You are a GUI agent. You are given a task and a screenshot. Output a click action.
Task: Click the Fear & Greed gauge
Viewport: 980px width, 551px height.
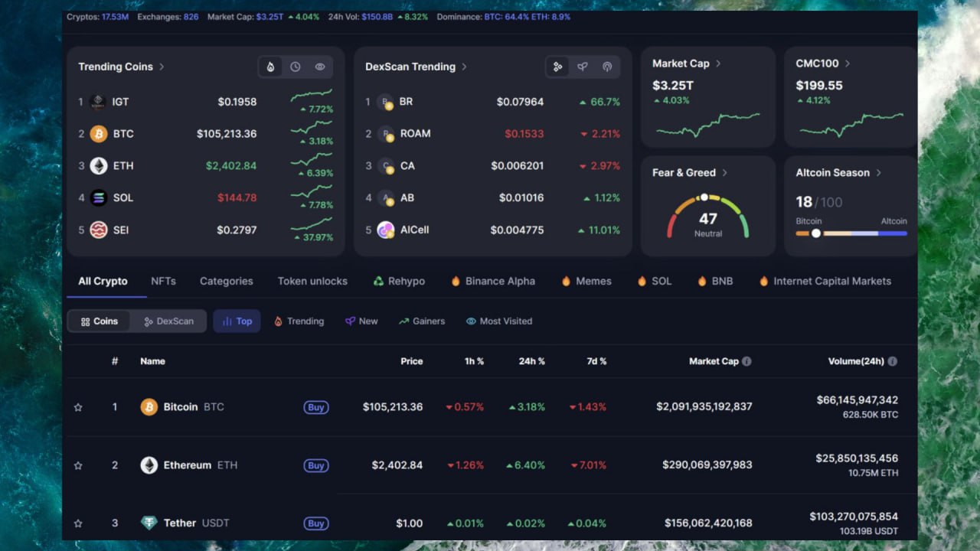[x=707, y=216]
